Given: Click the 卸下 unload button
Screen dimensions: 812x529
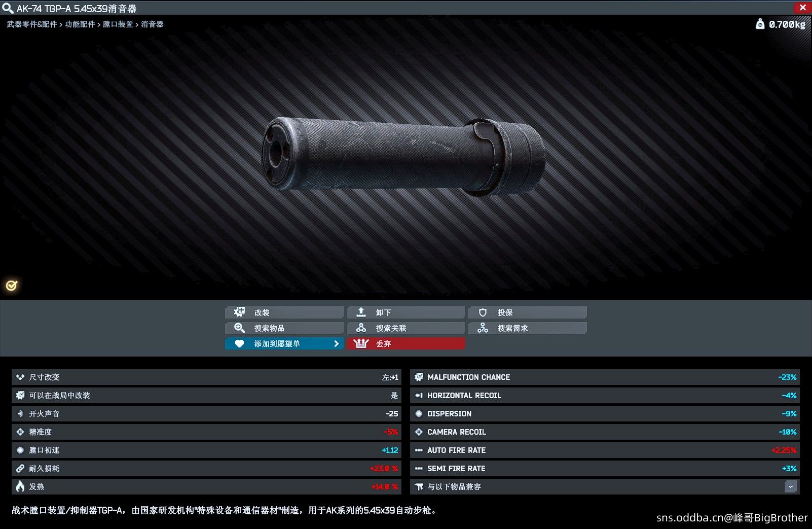Looking at the screenshot, I should pyautogui.click(x=406, y=312).
